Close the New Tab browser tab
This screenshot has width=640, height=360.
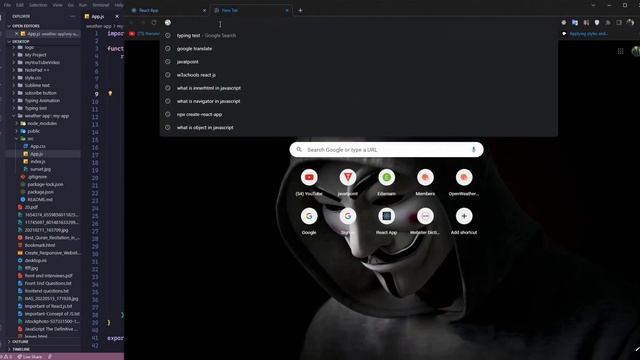click(287, 10)
